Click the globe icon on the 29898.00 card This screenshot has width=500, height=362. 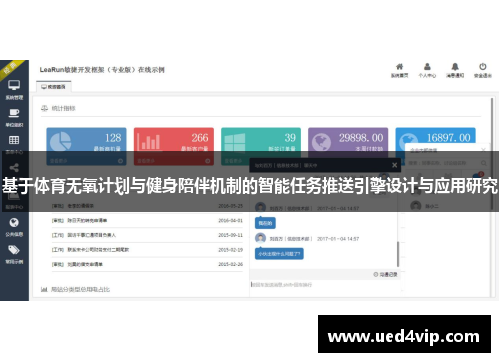pyautogui.click(x=322, y=142)
